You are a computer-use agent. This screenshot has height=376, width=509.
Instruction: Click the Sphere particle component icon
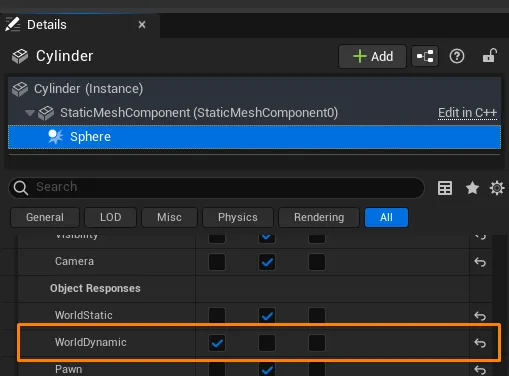(55, 137)
